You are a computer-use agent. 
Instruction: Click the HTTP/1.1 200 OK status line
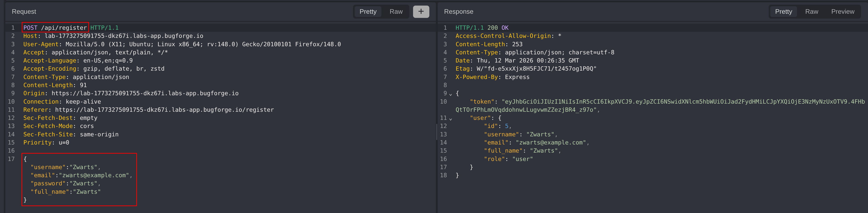pyautogui.click(x=482, y=28)
